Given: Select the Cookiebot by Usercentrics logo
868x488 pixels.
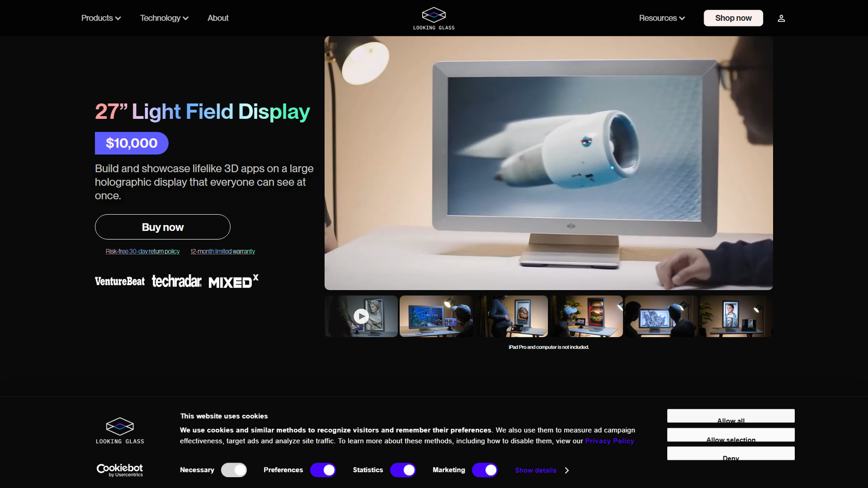Looking at the screenshot, I should [119, 470].
